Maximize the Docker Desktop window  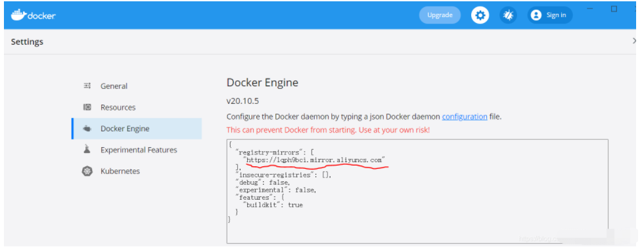(614, 9)
